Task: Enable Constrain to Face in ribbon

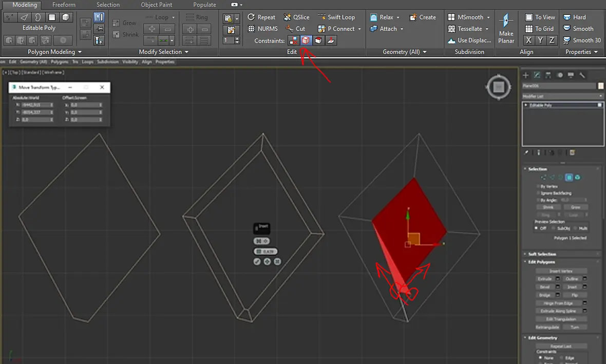Action: [x=318, y=41]
